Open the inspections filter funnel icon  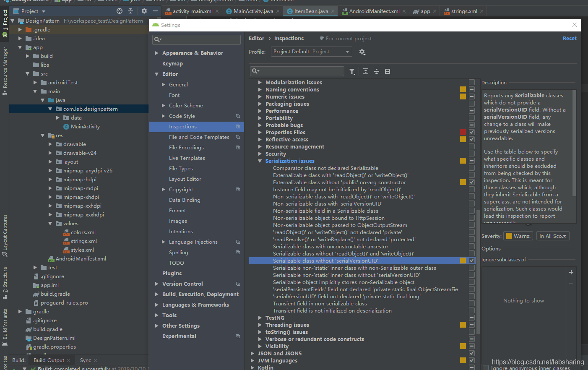tap(352, 71)
